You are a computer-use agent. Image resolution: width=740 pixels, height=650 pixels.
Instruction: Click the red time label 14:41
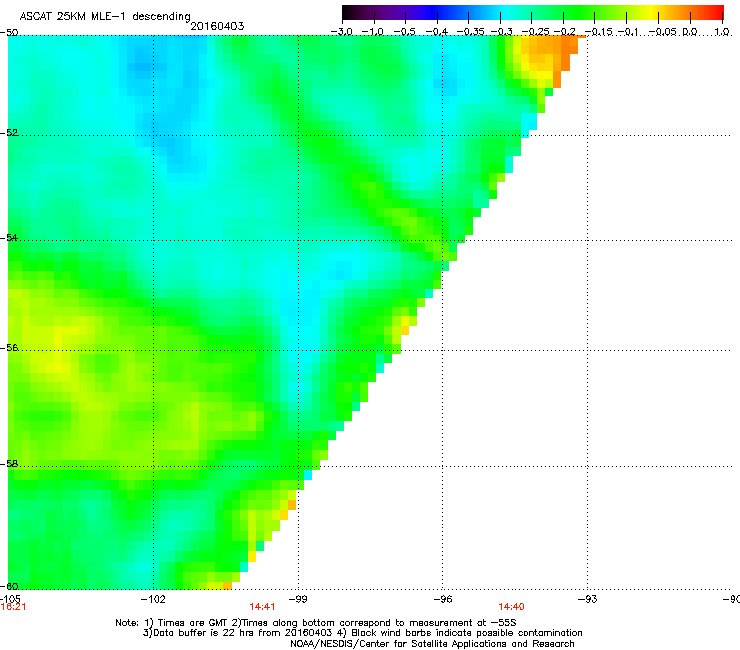coord(262,607)
